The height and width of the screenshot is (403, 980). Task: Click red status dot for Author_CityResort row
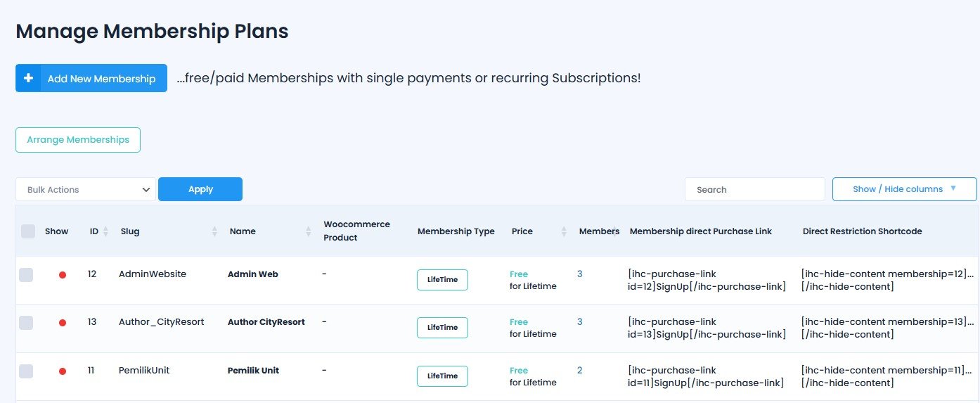pyautogui.click(x=63, y=323)
